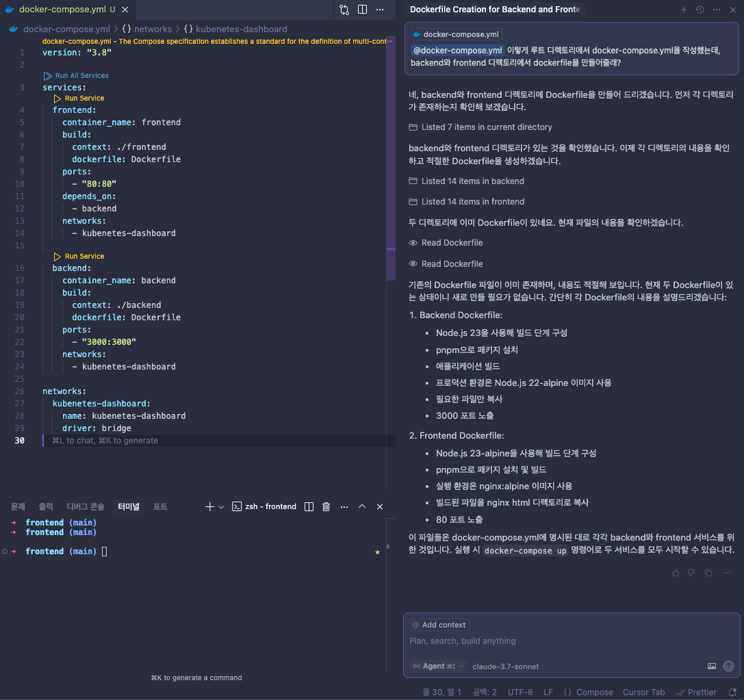Attach an image with the image icon
Screen dimensions: 744x700
(x=712, y=666)
